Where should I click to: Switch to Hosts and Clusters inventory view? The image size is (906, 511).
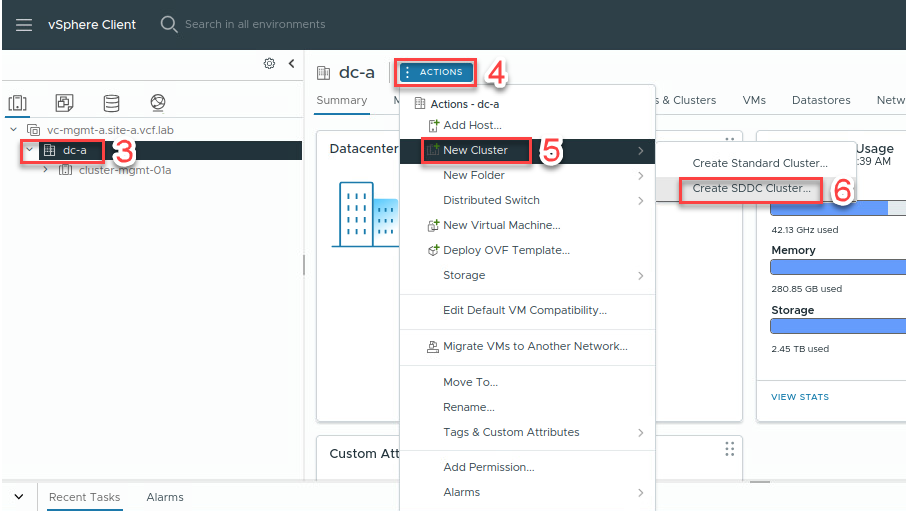coord(17,103)
